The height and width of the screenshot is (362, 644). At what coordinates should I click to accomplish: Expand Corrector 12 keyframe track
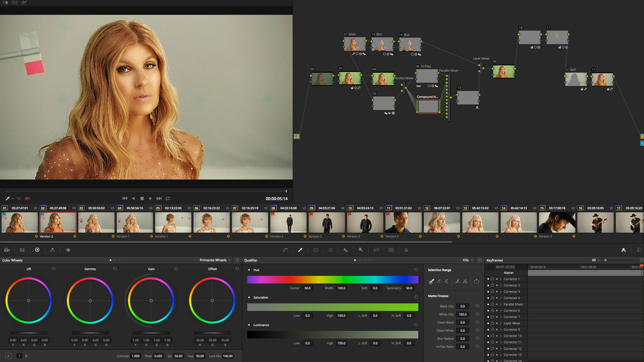501,349
